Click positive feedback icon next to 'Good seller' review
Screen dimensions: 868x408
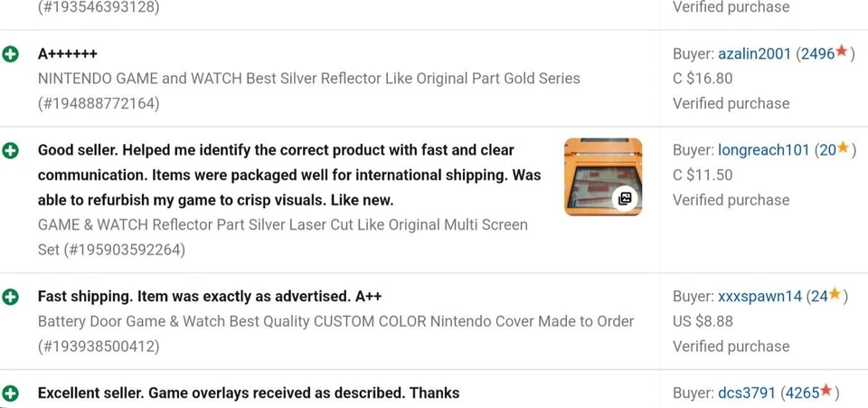click(x=11, y=151)
